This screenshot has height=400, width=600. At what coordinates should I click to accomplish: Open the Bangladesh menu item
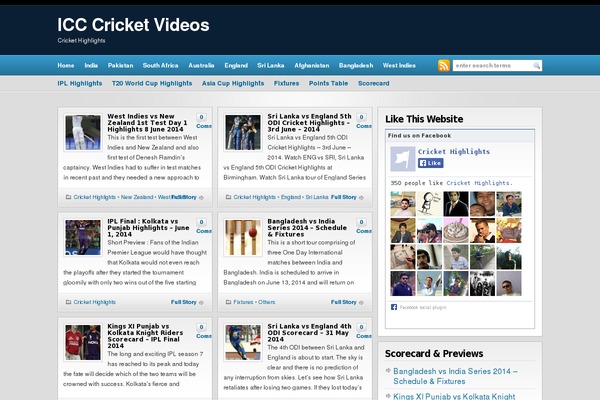click(x=356, y=65)
